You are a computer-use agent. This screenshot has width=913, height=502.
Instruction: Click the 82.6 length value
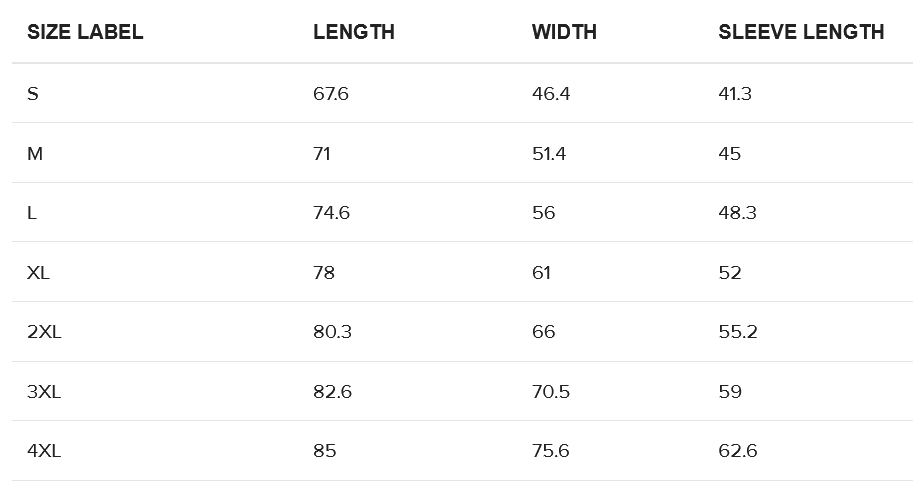pyautogui.click(x=332, y=392)
